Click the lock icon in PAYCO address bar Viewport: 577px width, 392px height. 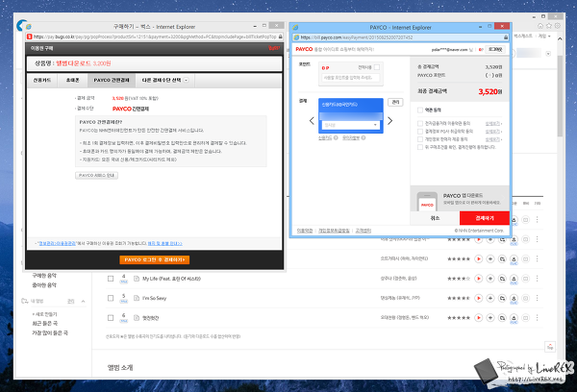(506, 37)
